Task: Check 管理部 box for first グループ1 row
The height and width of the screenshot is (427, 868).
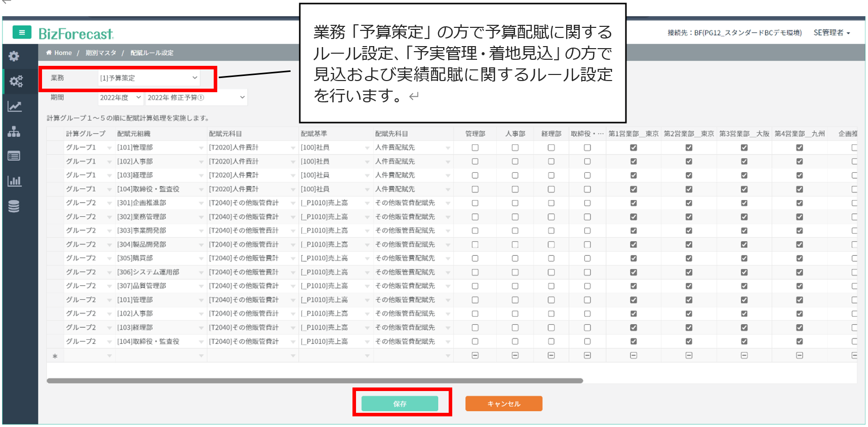Action: coord(475,148)
